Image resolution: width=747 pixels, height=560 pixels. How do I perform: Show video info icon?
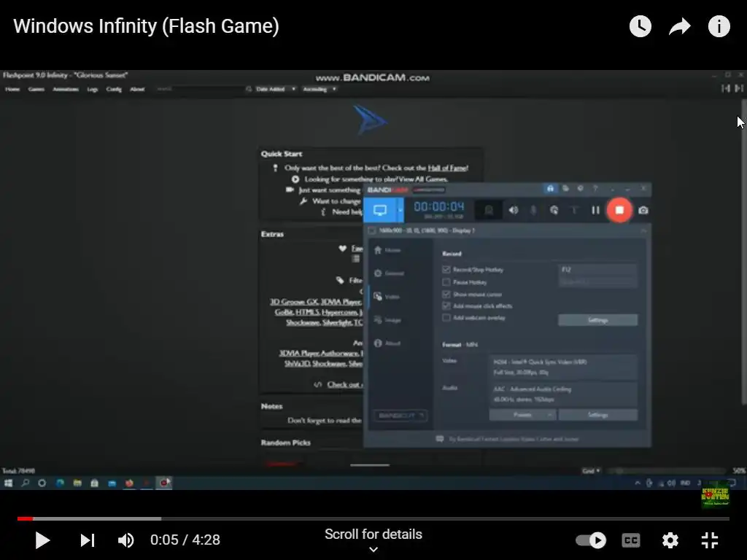[x=719, y=26]
